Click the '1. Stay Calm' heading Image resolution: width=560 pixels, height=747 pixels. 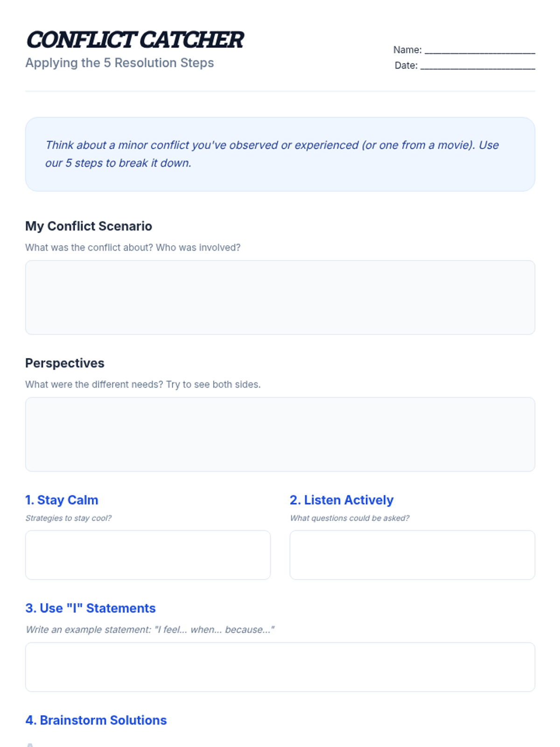click(x=62, y=500)
